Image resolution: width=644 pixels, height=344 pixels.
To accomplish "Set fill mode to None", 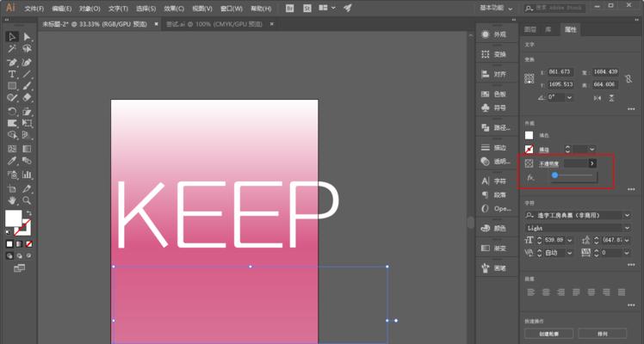I will [28, 244].
